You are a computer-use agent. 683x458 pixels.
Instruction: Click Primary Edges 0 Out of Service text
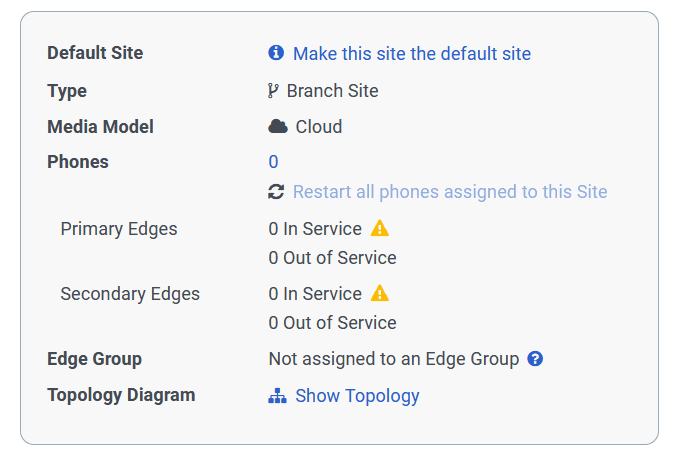332,258
